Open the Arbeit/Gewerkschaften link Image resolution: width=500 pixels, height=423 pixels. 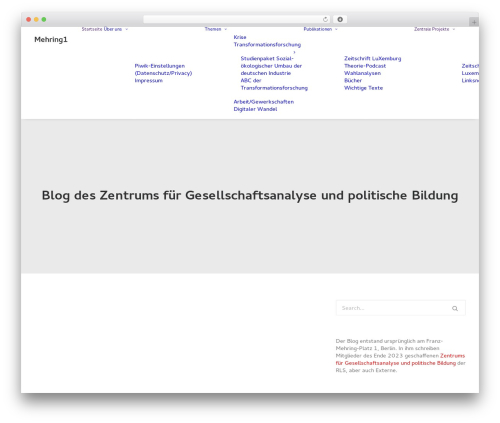[264, 102]
